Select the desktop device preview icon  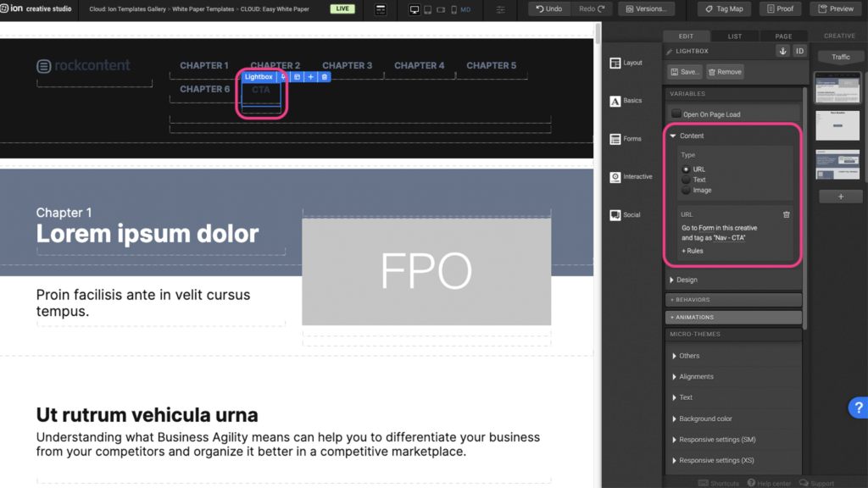click(415, 9)
